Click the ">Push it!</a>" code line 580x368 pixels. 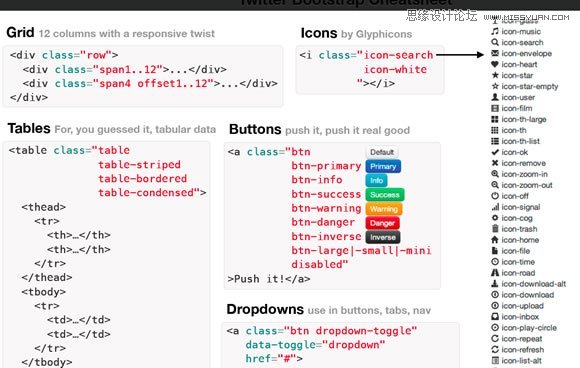click(x=269, y=279)
